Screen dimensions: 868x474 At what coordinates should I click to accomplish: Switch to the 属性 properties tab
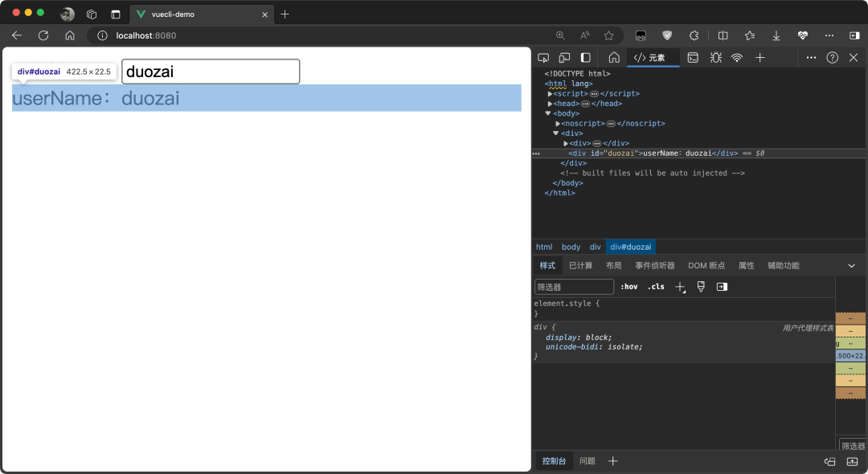click(746, 265)
